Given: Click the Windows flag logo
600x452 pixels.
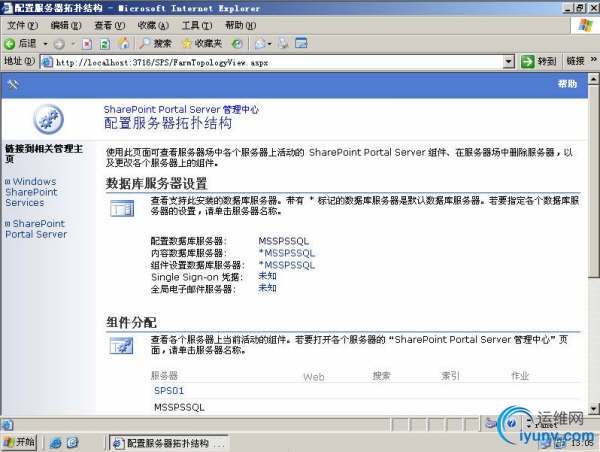Looking at the screenshot, I should click(x=585, y=25).
